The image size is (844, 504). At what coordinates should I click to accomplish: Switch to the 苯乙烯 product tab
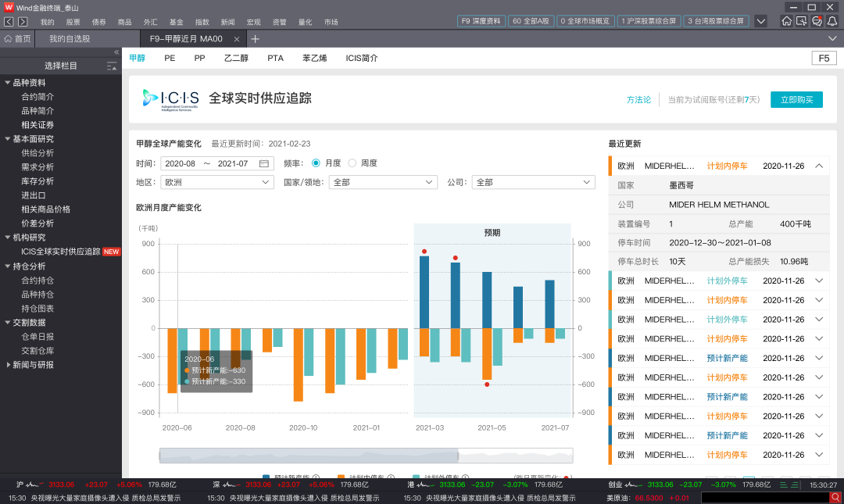(314, 58)
